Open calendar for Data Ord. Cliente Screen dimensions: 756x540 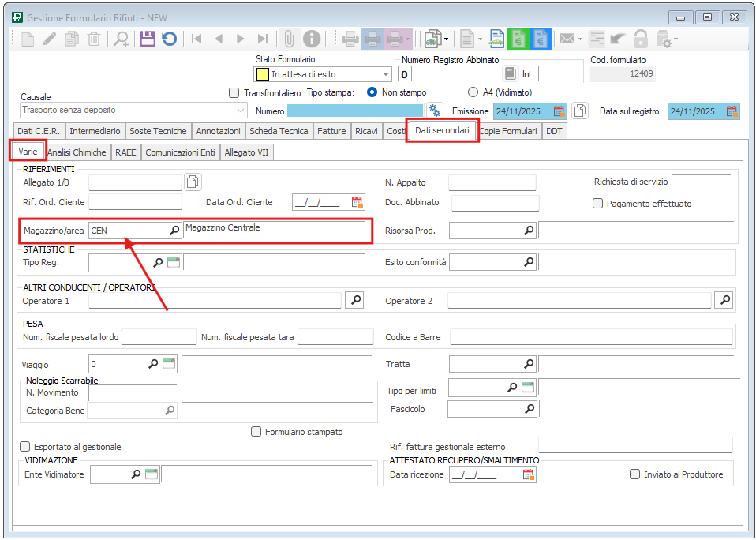coord(357,202)
